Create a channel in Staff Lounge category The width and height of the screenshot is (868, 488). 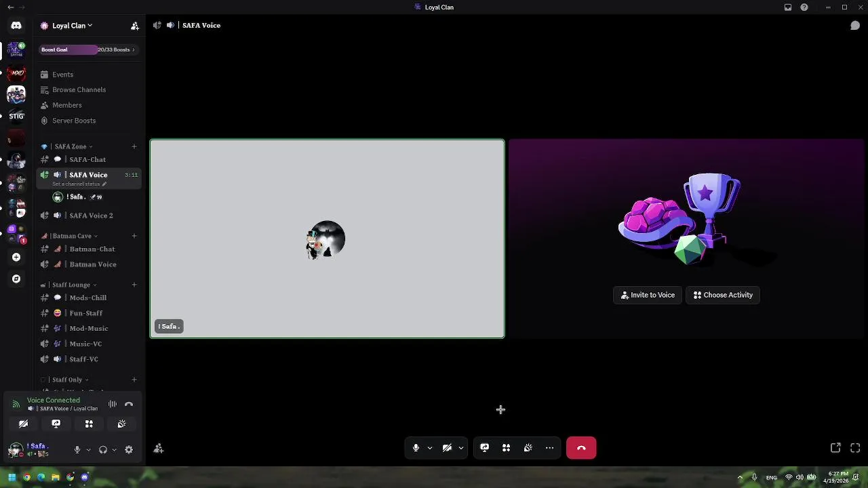coord(134,285)
